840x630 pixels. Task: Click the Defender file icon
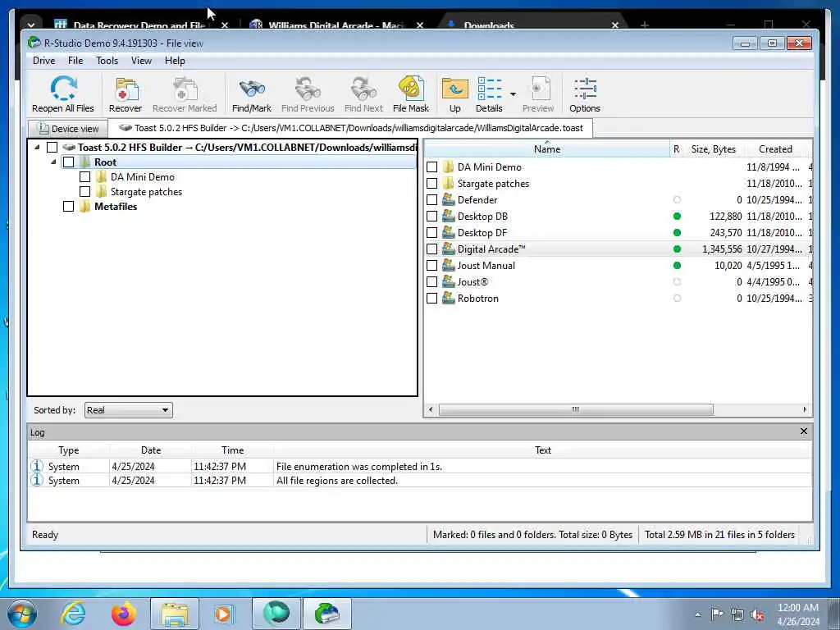pos(449,200)
